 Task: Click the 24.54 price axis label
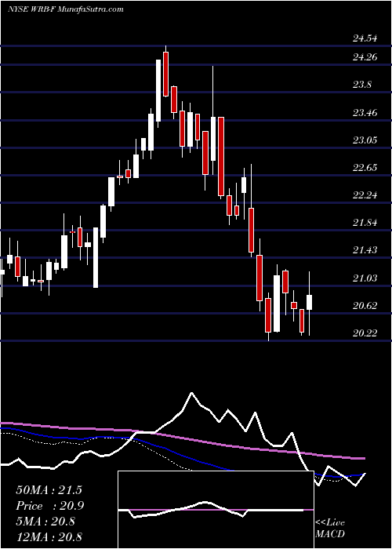pos(365,38)
